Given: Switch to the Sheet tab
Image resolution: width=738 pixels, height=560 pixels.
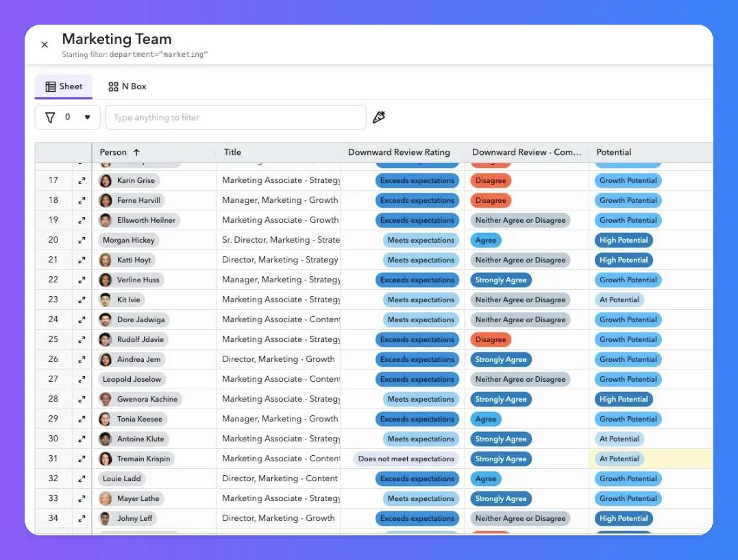Looking at the screenshot, I should pyautogui.click(x=64, y=86).
